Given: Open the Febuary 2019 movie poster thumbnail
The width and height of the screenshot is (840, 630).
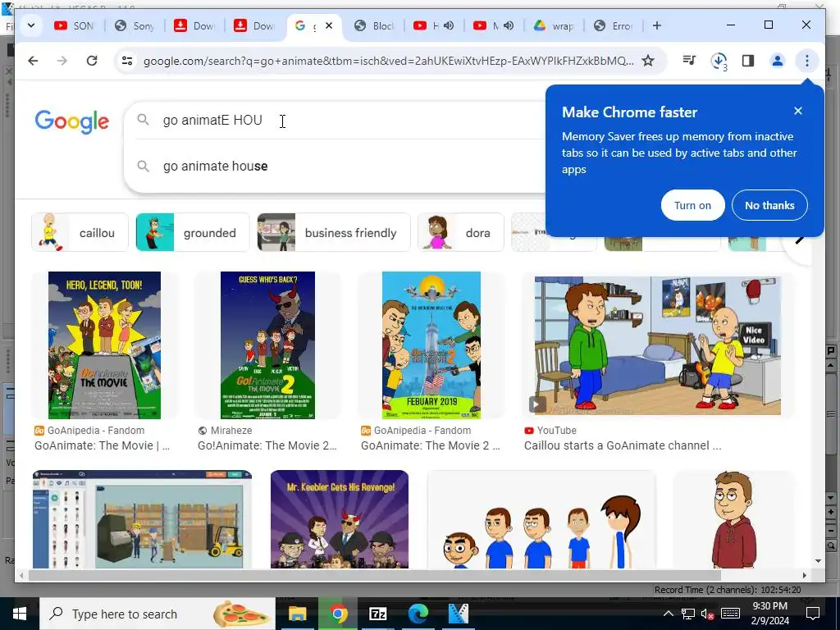Looking at the screenshot, I should click(x=431, y=345).
